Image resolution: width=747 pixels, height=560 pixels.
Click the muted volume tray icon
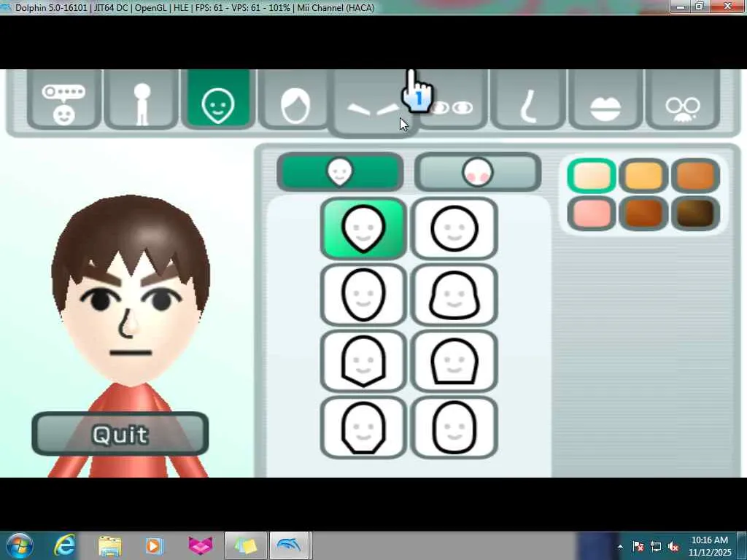click(673, 546)
